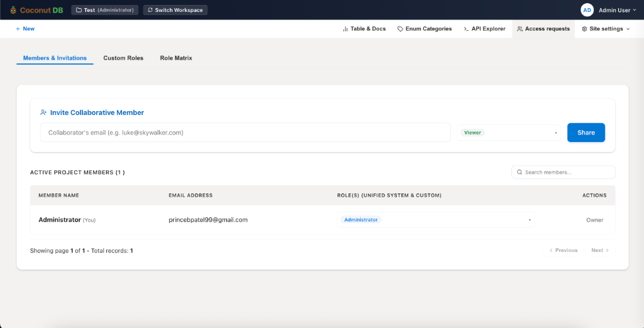Click the invite member person-plus icon

(43, 112)
